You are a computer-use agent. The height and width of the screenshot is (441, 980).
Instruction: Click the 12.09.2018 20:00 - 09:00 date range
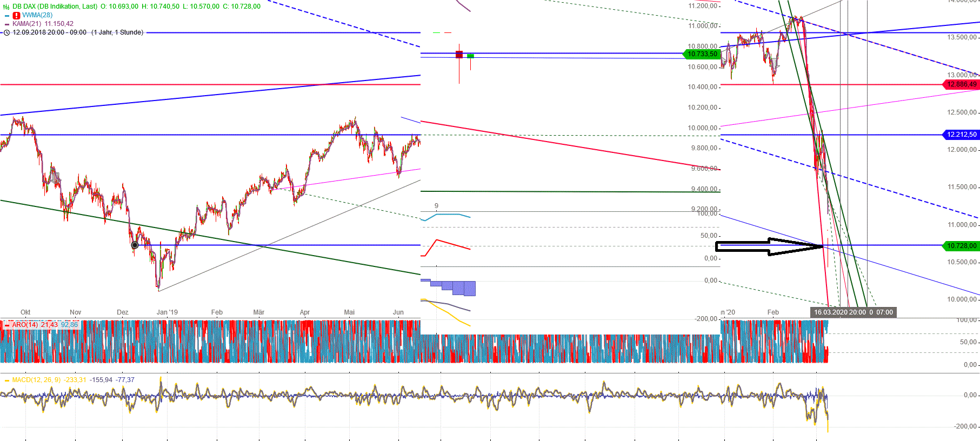pos(50,32)
